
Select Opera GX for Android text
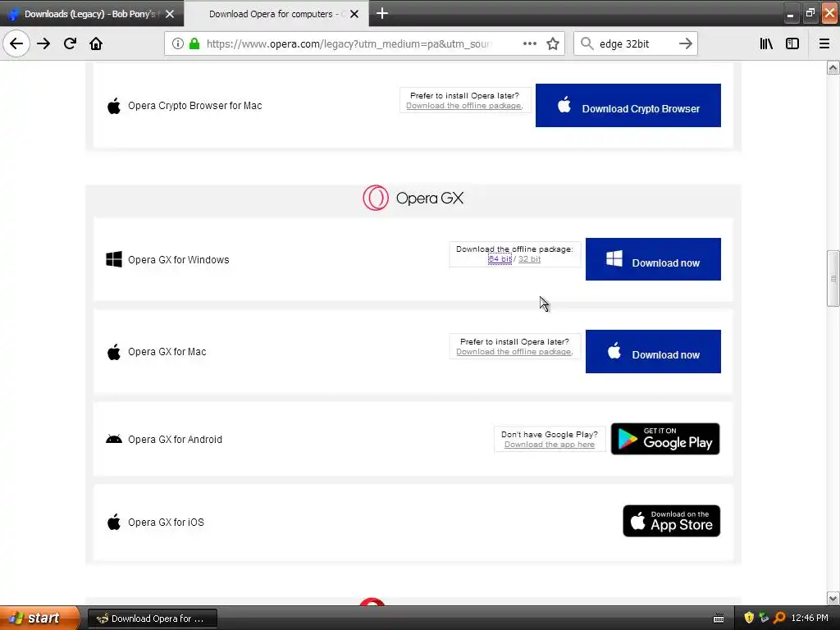[175, 440]
